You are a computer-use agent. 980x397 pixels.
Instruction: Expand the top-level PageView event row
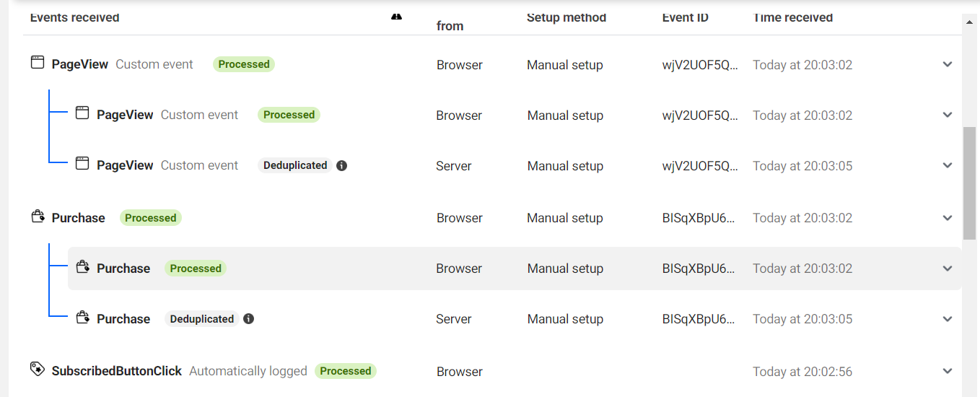tap(948, 64)
